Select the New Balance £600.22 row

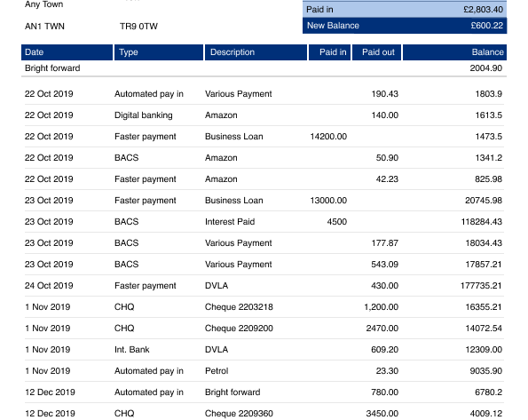click(x=405, y=26)
